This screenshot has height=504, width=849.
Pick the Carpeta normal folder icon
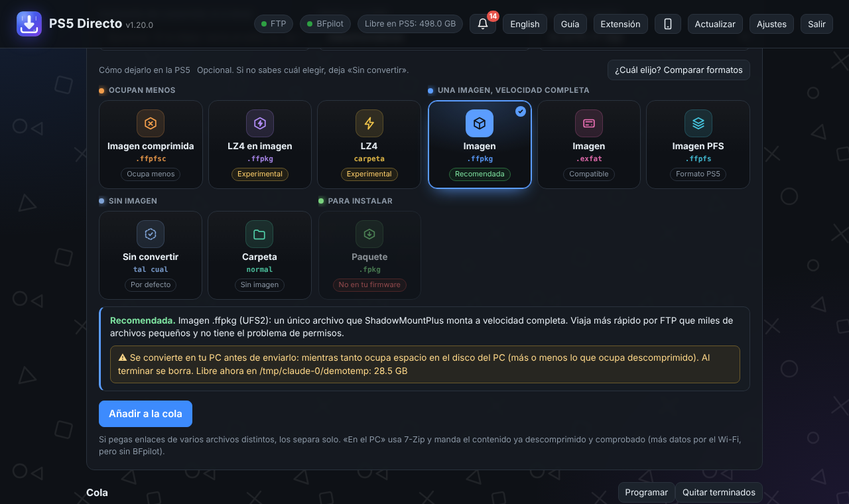(259, 234)
